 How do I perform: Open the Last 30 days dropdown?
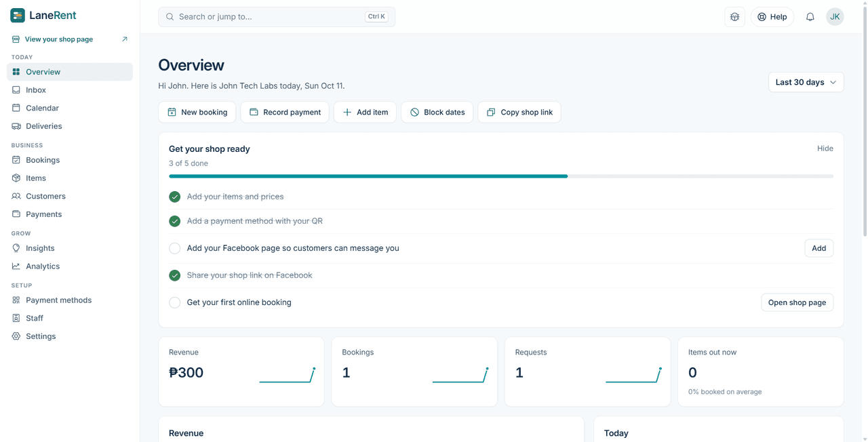pos(806,82)
